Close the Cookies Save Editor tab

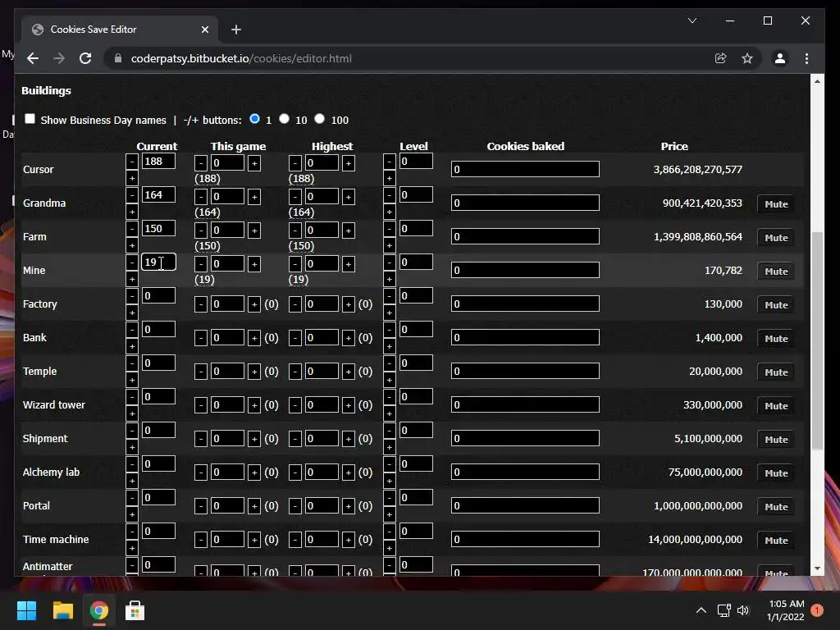204,30
